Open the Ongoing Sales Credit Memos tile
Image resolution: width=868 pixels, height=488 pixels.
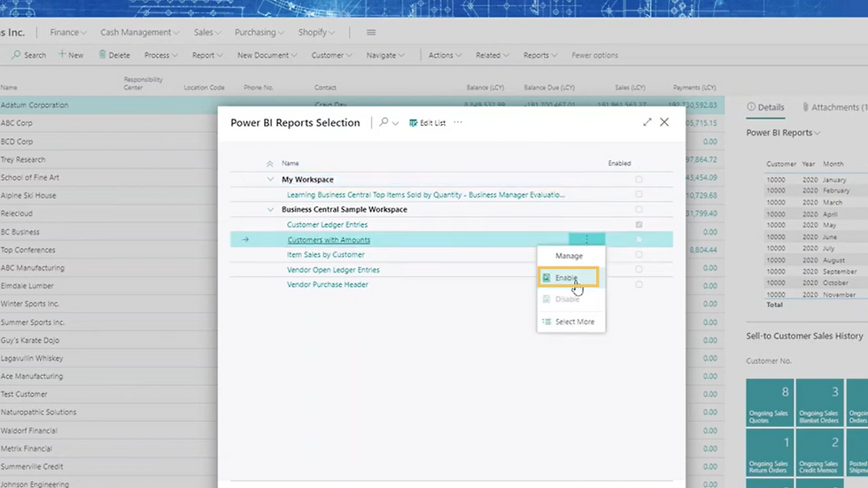[x=819, y=453]
